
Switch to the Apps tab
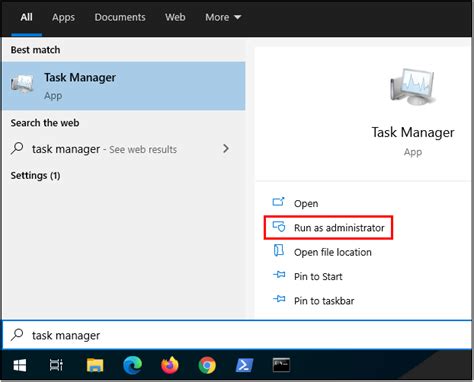point(63,17)
